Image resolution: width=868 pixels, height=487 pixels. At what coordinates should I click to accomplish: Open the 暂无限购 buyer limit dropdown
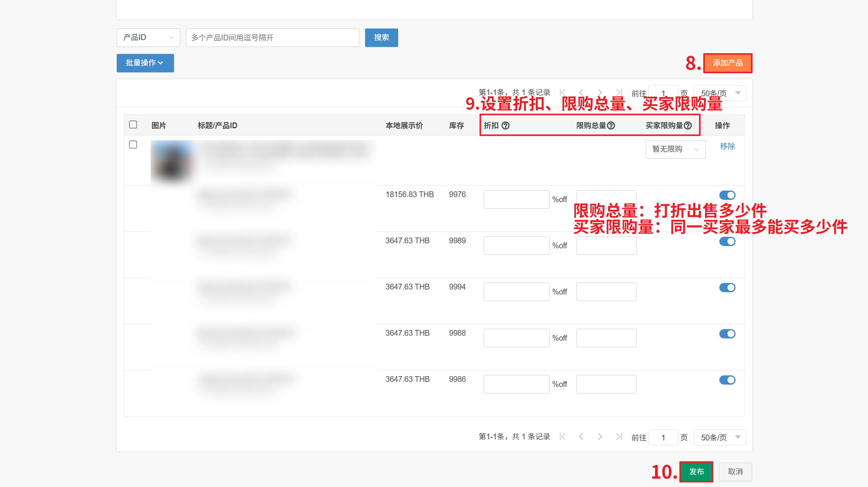(x=675, y=149)
